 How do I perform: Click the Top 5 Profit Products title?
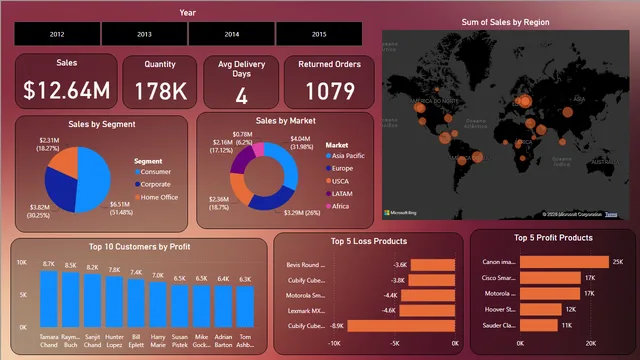pos(553,238)
